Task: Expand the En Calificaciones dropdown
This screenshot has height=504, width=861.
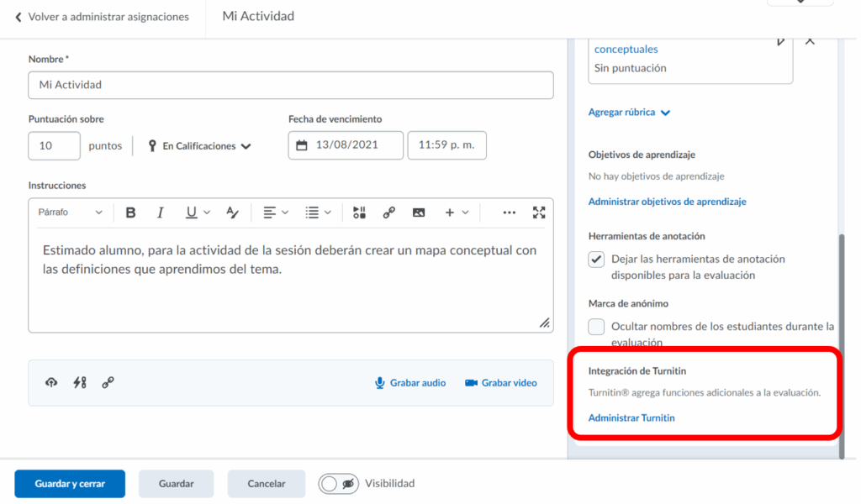Action: [199, 146]
